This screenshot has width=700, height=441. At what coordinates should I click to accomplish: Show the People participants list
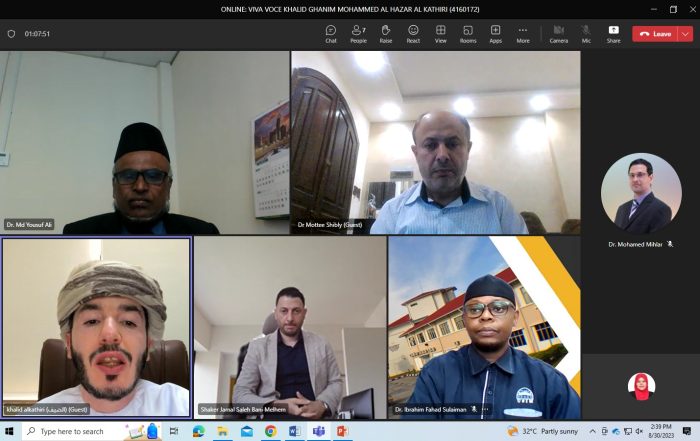tap(358, 33)
